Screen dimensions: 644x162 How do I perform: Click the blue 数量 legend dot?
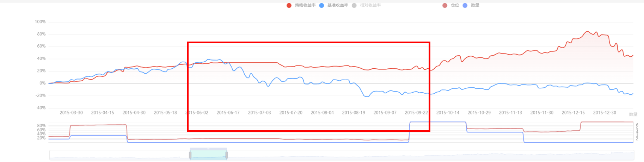click(465, 5)
